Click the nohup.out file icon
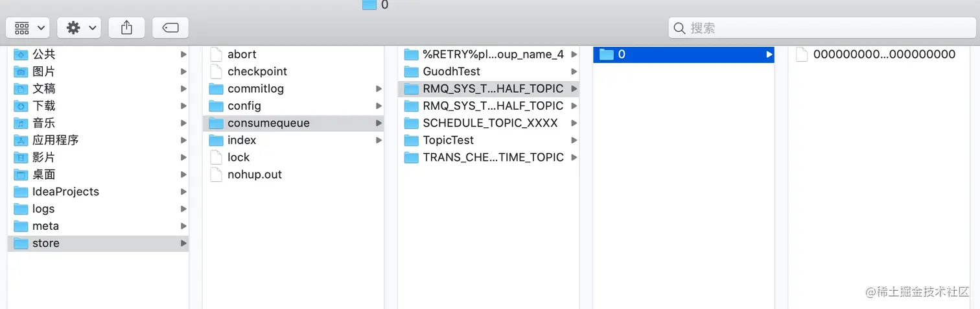Screen dimensions: 980x309 tap(216, 175)
